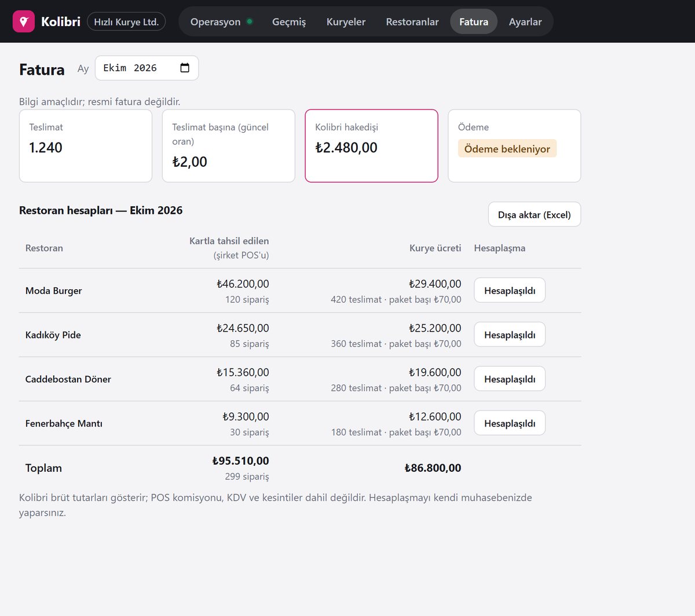
Task: Click the Hesaplaşma column header
Action: [x=500, y=248]
